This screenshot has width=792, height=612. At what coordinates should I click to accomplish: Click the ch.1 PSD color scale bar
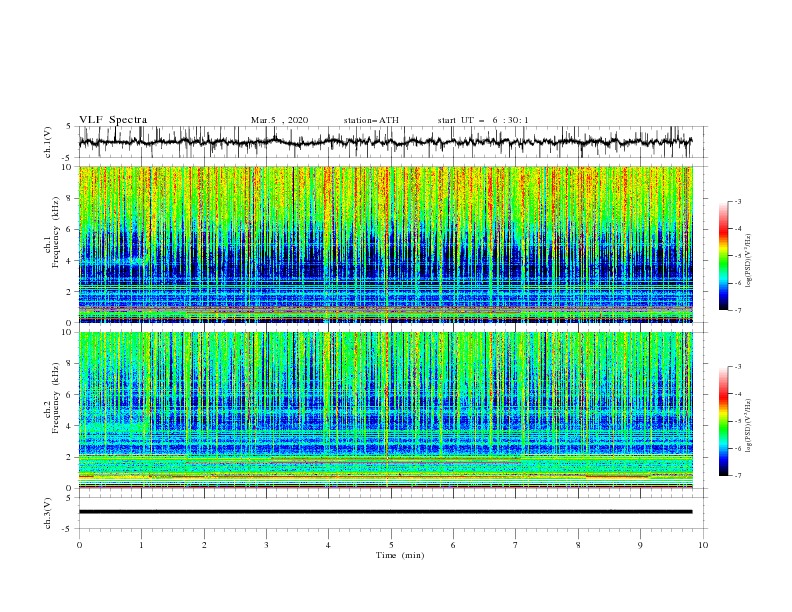[x=723, y=256]
